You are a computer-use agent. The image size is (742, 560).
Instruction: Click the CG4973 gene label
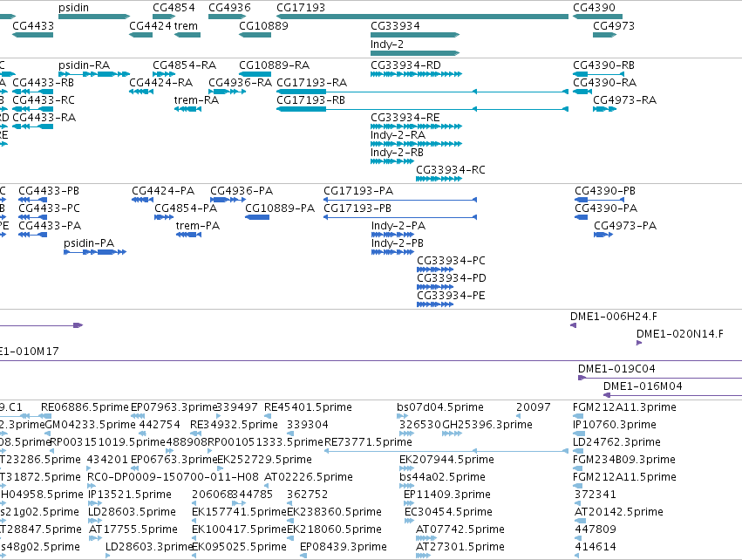(x=614, y=26)
